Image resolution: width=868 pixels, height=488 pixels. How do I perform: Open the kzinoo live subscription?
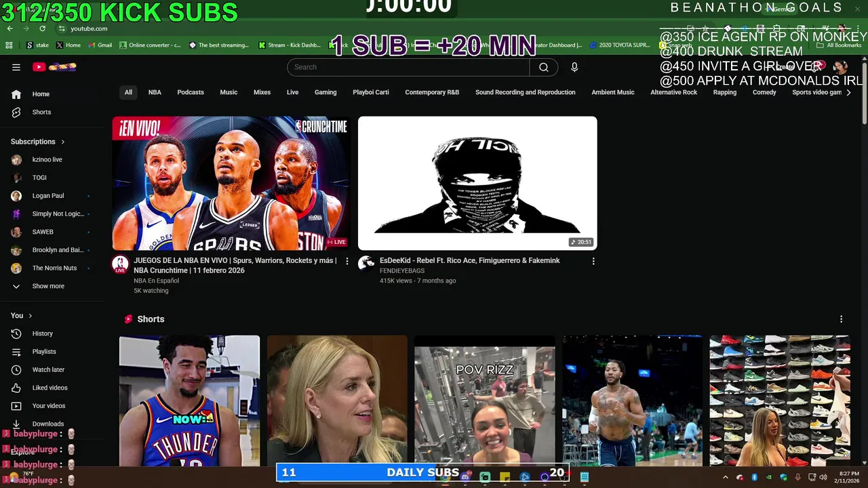point(52,160)
